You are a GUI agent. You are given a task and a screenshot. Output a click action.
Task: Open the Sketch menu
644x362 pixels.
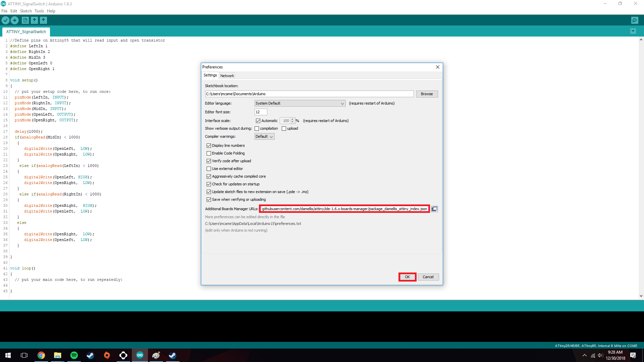tap(26, 11)
